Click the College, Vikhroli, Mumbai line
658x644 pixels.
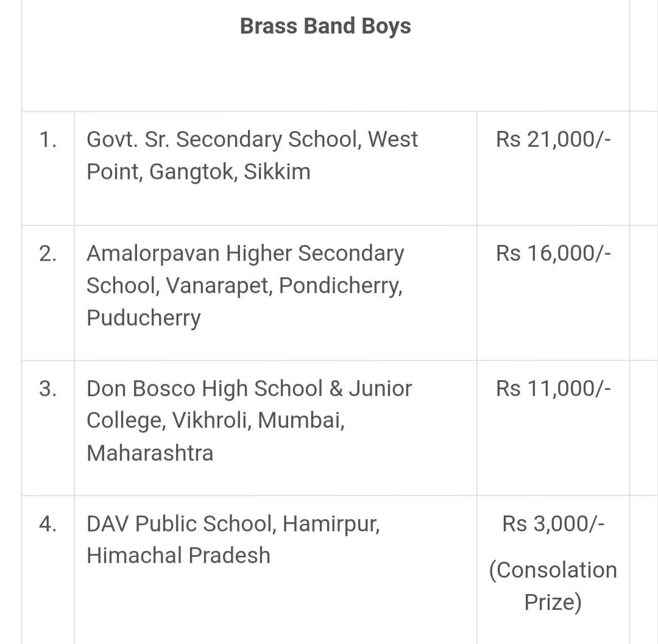[x=216, y=420]
